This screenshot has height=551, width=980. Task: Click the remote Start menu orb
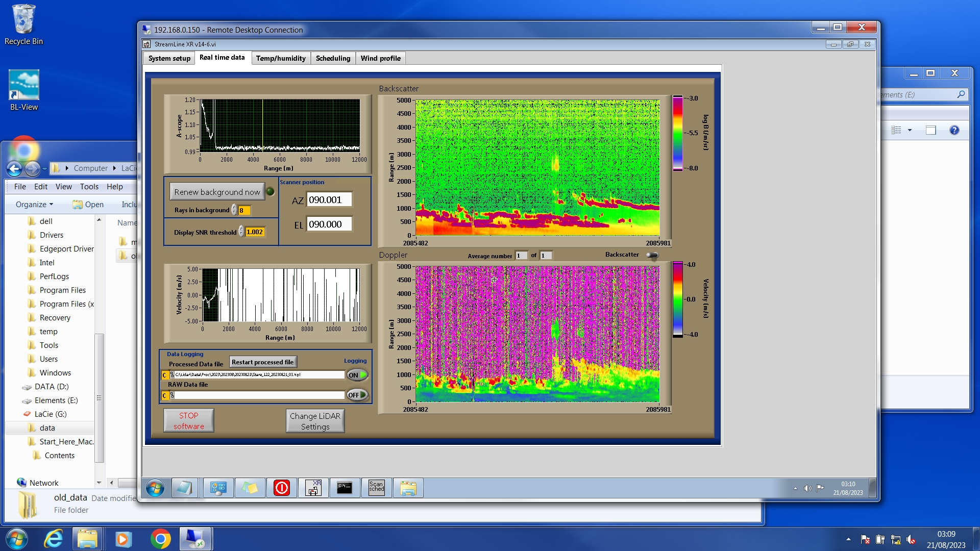(x=155, y=488)
